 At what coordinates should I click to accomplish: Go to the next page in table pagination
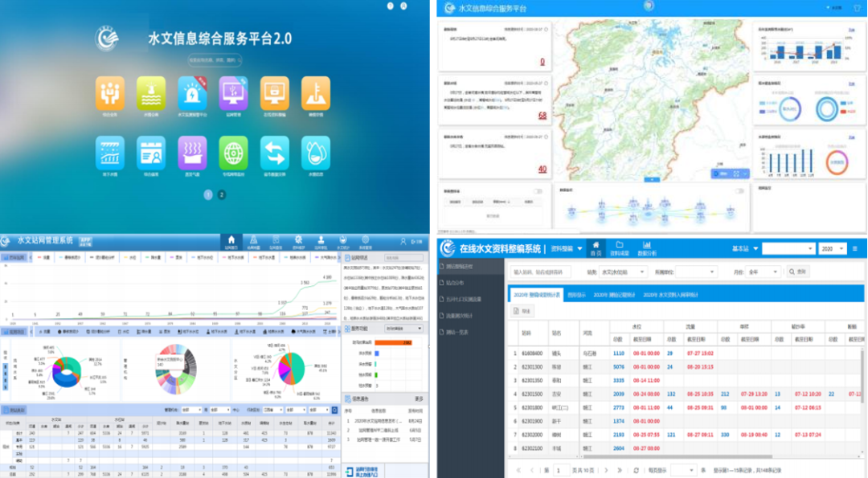(x=606, y=470)
